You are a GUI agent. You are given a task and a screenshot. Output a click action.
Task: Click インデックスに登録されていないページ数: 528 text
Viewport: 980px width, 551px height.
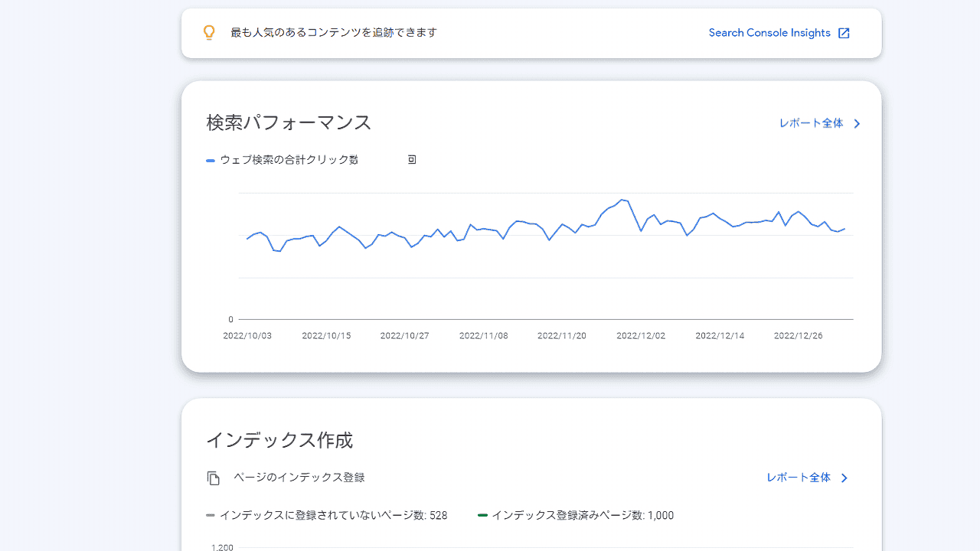coord(334,515)
